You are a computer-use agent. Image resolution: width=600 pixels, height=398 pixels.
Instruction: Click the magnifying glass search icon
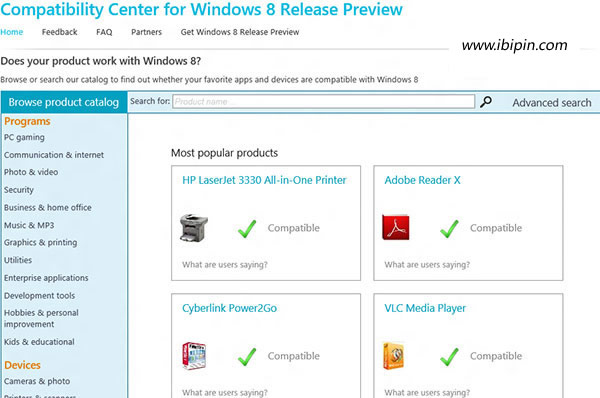click(x=486, y=102)
